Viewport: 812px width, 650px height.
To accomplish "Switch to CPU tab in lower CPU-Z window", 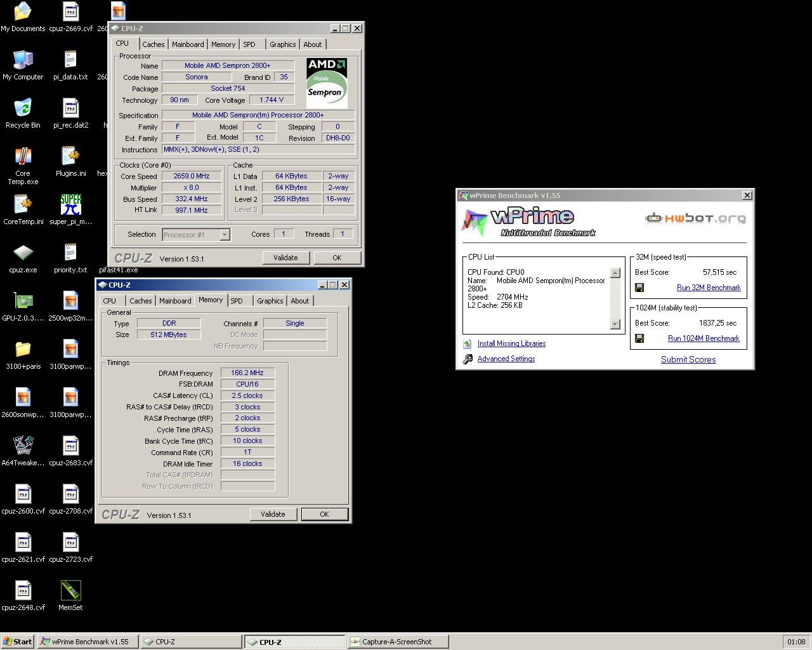I will [110, 301].
